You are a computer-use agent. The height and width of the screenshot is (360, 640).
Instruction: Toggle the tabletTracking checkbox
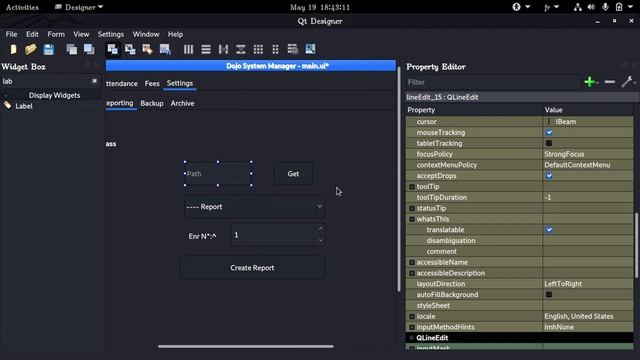[549, 143]
